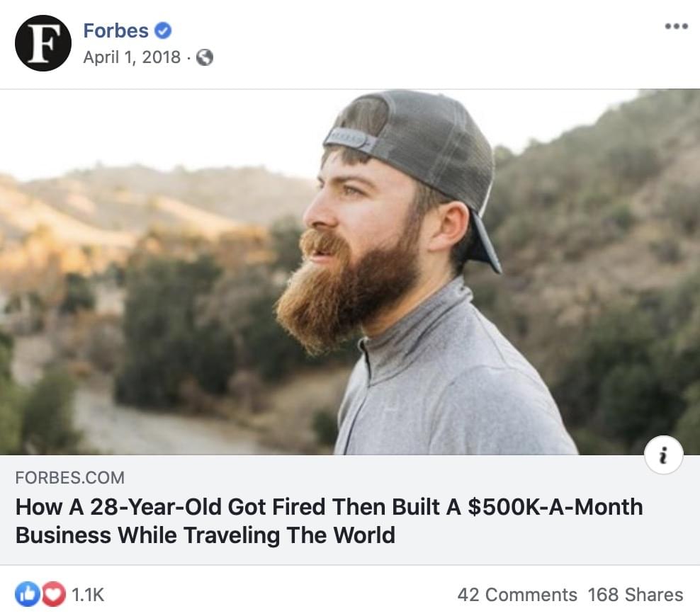Screen dimensions: 700x616
Task: Click the blue verified badge beside Forbes
Action: [x=163, y=31]
